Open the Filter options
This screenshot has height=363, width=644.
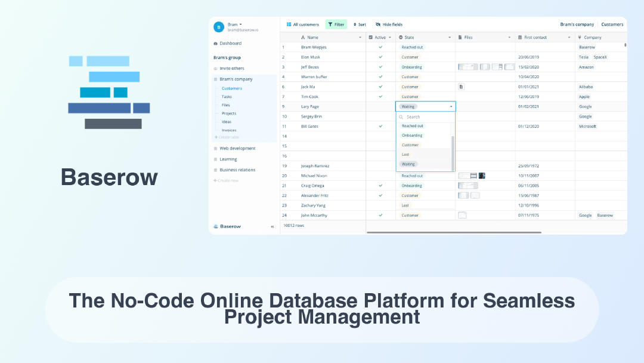tap(336, 24)
